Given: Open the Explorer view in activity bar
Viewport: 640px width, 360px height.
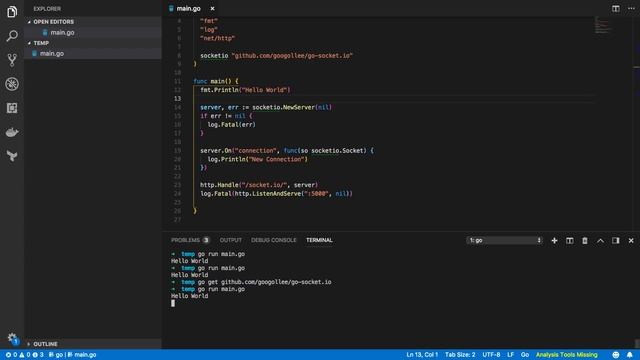Looking at the screenshot, I should pyautogui.click(x=12, y=12).
